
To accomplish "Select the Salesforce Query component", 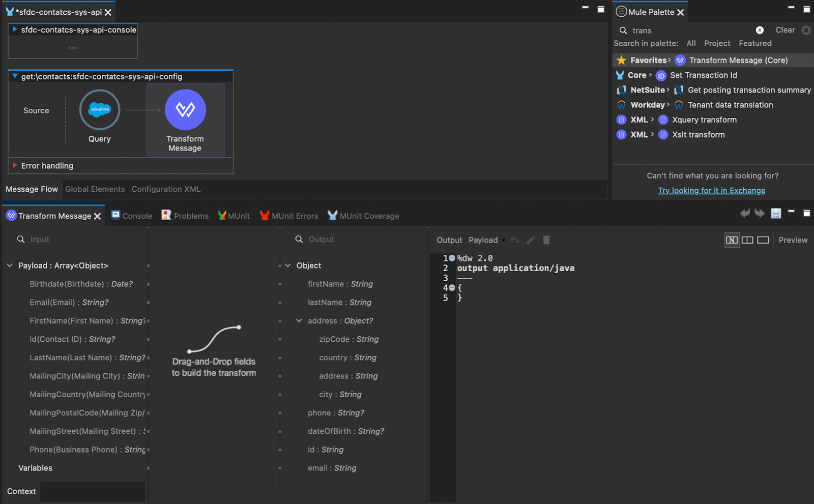I will pos(100,110).
